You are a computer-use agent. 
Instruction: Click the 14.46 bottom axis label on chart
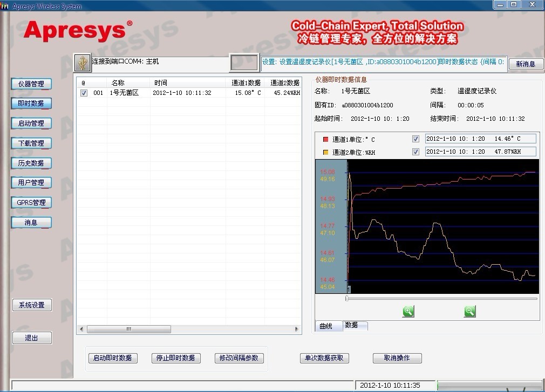point(328,280)
